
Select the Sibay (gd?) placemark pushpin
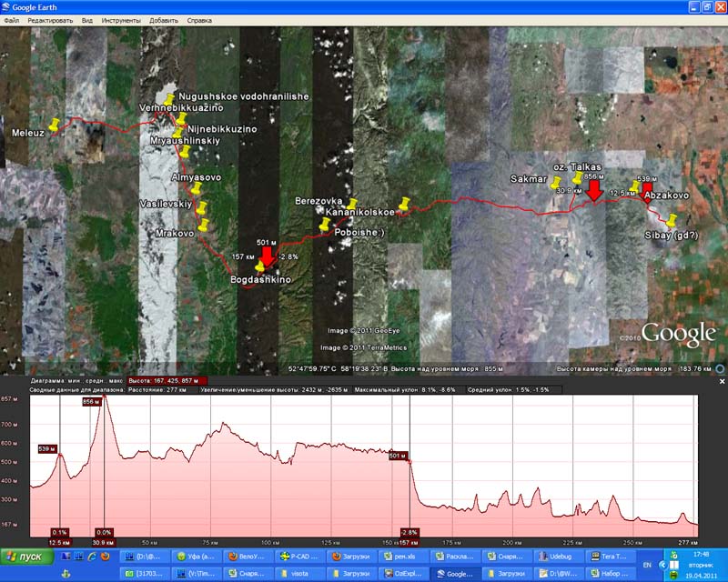pyautogui.click(x=672, y=220)
